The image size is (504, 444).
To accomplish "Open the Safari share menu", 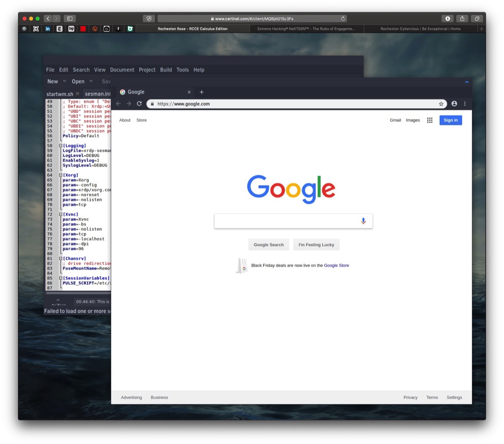I will (x=462, y=18).
